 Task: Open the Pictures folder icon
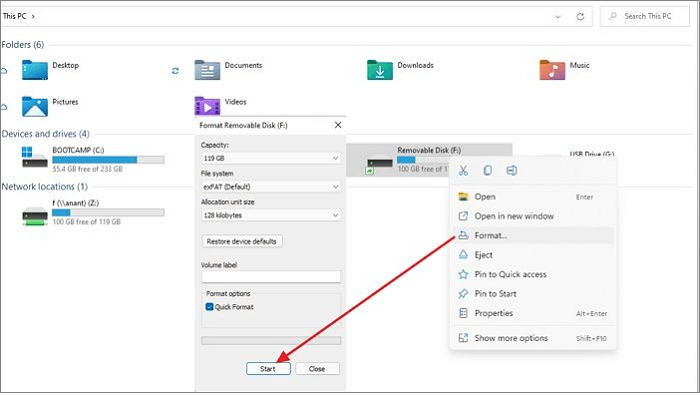click(x=34, y=107)
